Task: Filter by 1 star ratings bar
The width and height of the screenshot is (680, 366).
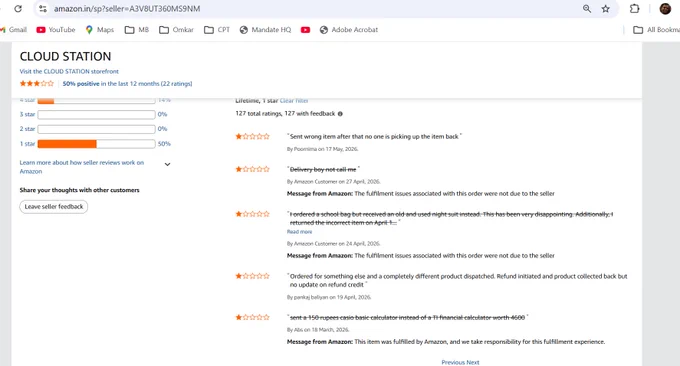Action: [96, 144]
